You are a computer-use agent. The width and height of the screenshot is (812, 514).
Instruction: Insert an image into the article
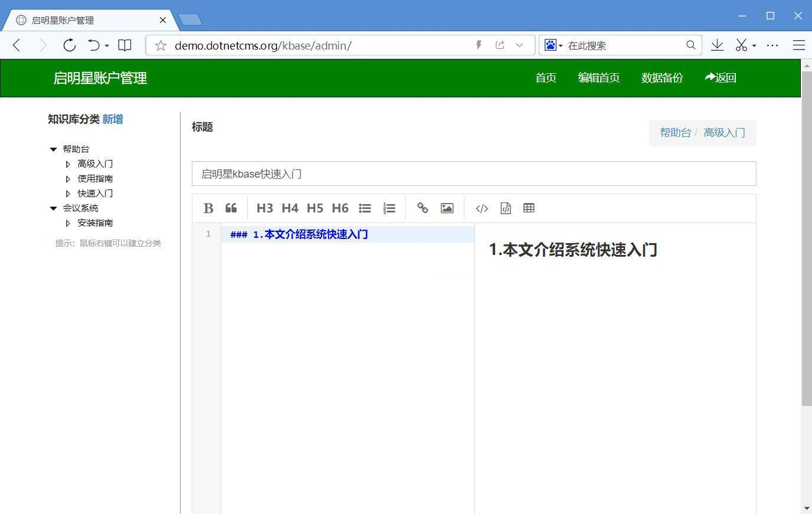coord(447,208)
